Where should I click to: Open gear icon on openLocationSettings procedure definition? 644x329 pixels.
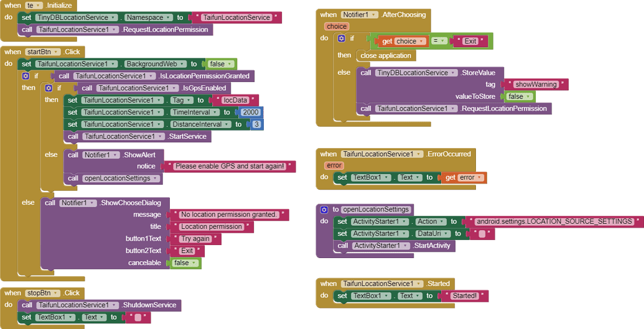(x=324, y=210)
